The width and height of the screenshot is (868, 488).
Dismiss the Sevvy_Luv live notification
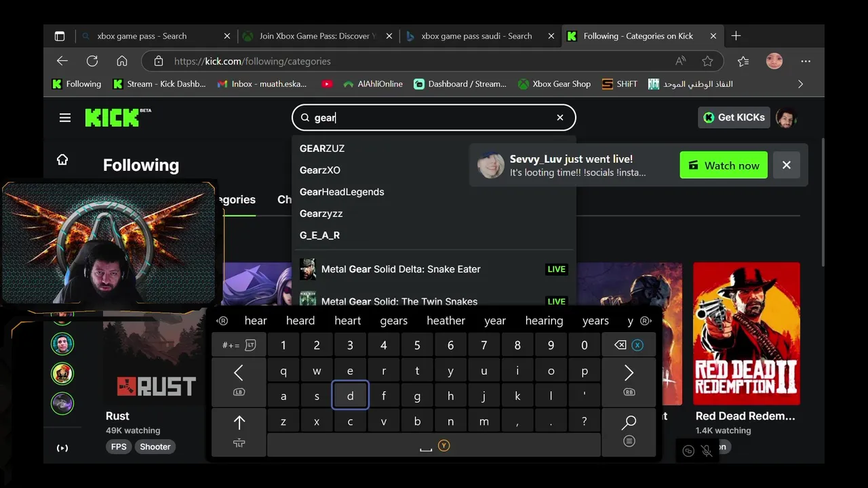pyautogui.click(x=787, y=165)
